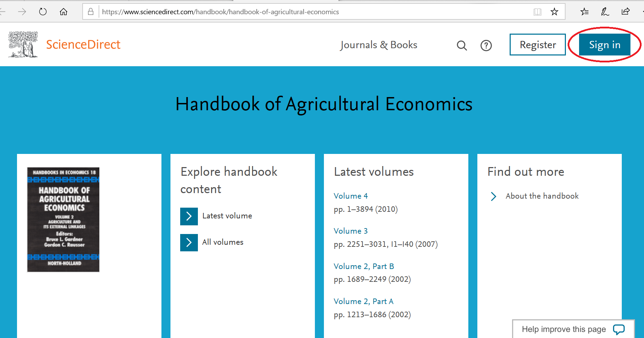644x338 pixels.
Task: Click the forward navigation arrow
Action: [x=22, y=12]
